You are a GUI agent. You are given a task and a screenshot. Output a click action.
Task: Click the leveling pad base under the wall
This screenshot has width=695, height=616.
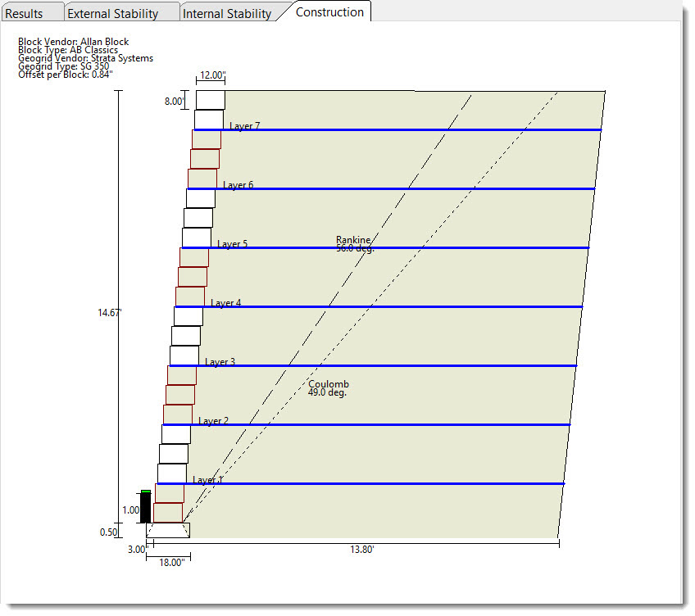[x=168, y=530]
